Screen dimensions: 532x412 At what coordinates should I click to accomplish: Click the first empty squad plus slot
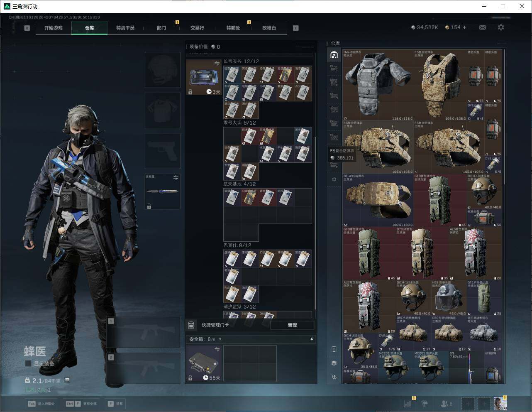click(468, 403)
